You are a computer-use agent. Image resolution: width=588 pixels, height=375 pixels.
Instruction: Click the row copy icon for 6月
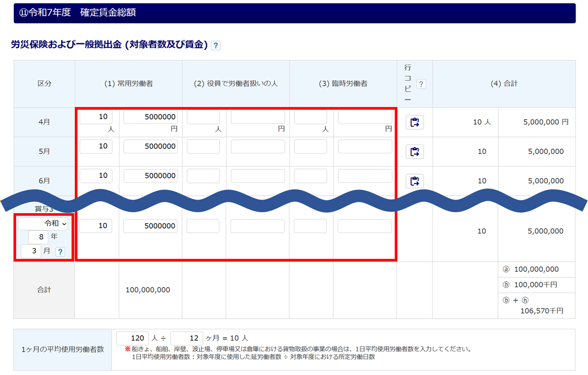(x=414, y=181)
